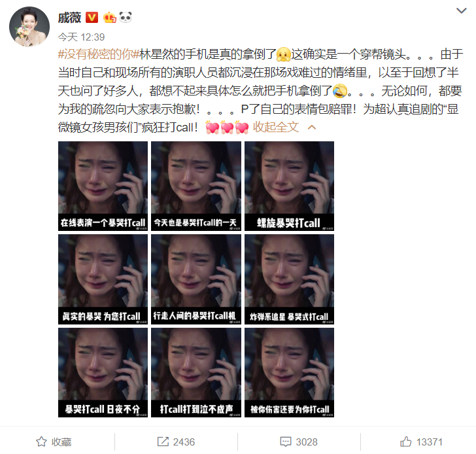Click the repost icon showing 2436

coord(163,442)
